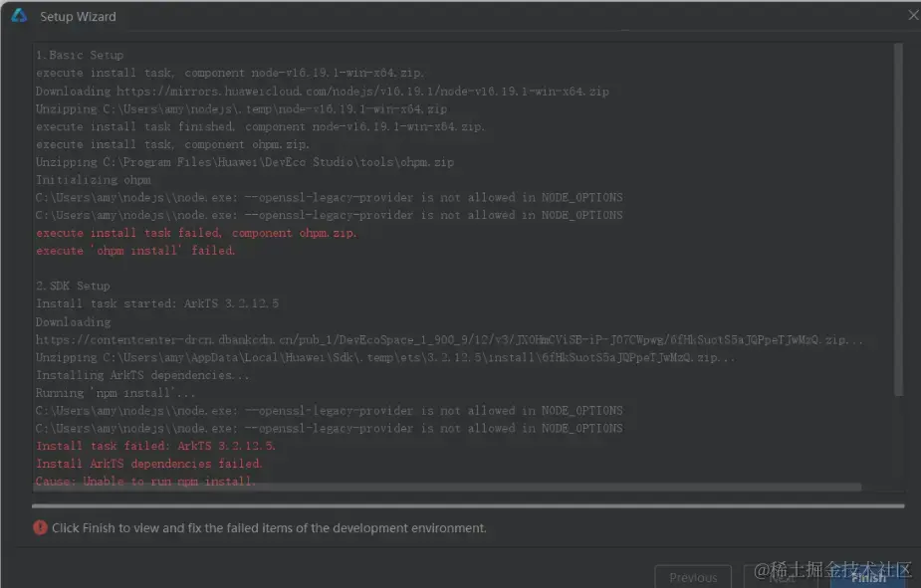Image resolution: width=921 pixels, height=588 pixels.
Task: Select red 'Install task failed: ArkTS 3.2.12.5' line
Action: [155, 446]
